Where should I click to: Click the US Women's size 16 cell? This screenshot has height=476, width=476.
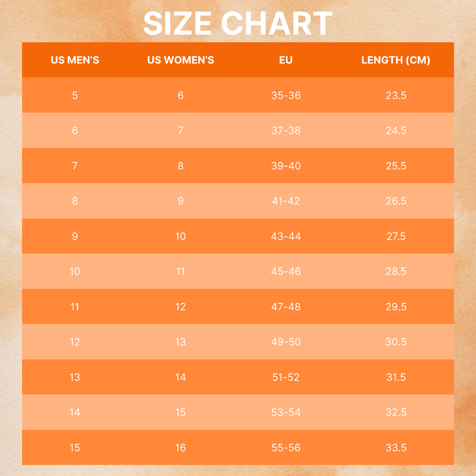click(180, 448)
